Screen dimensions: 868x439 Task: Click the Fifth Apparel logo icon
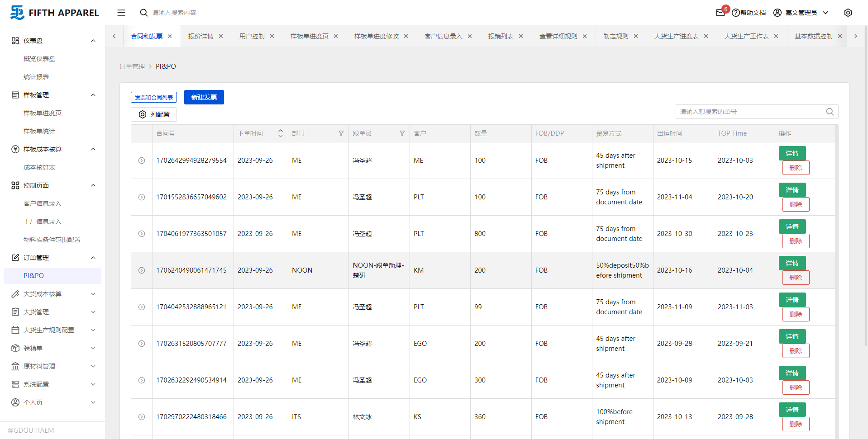17,12
